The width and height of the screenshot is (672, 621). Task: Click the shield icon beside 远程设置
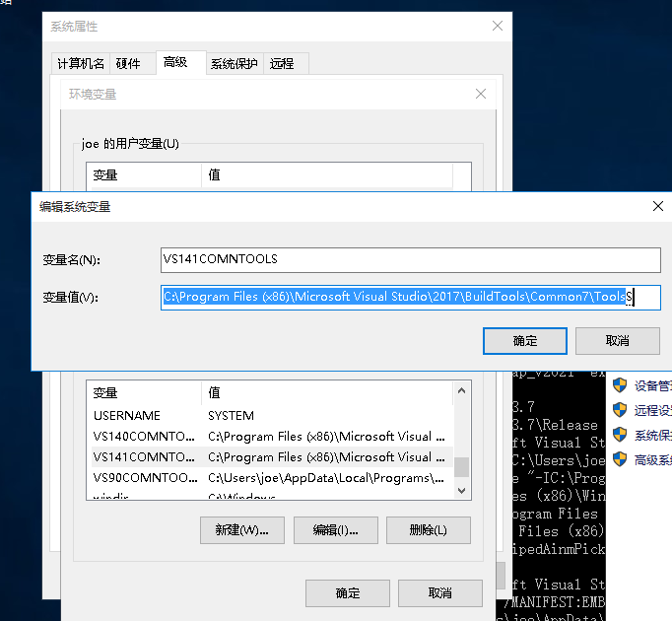click(x=620, y=410)
